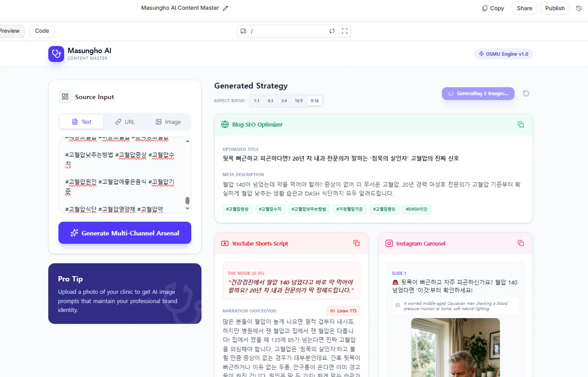Click the reset arrow beside Generating 2 Images
The image size is (588, 377).
(x=526, y=93)
